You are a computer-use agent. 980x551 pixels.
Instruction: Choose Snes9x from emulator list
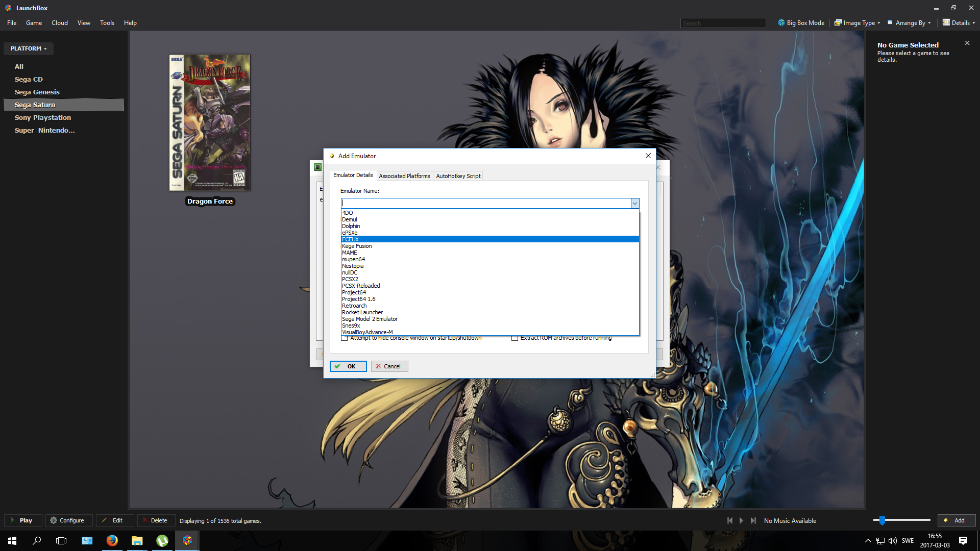(x=490, y=325)
